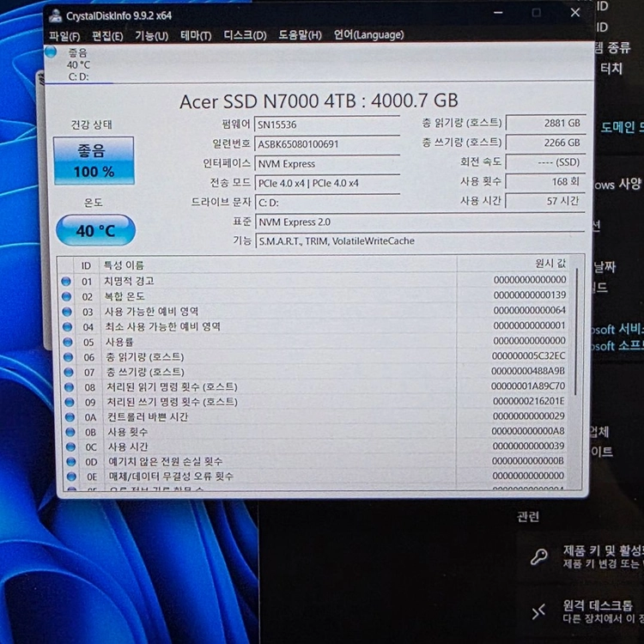Select attribute name 컨트롤러 바쁜 시간
Image resolution: width=644 pixels, height=644 pixels.
point(148,416)
